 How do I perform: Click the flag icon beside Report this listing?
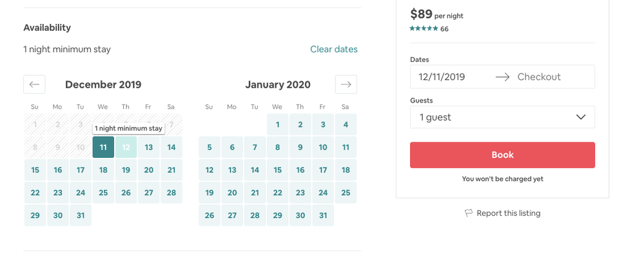pyautogui.click(x=469, y=213)
